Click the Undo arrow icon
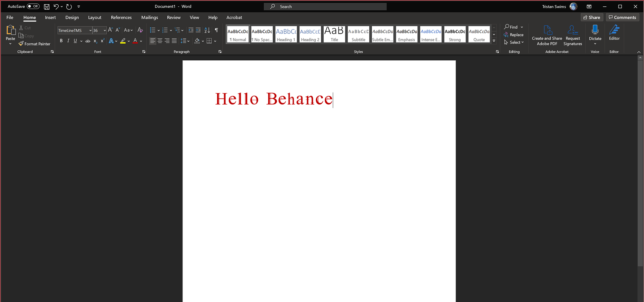The height and width of the screenshot is (302, 644). click(x=56, y=7)
